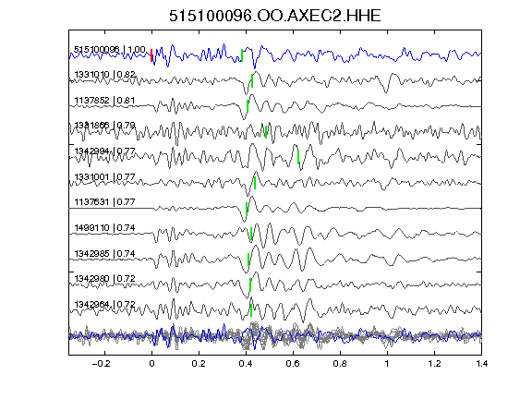Select green marker on trace 1331866
Viewport: 532px width, 399px height.
[266, 132]
